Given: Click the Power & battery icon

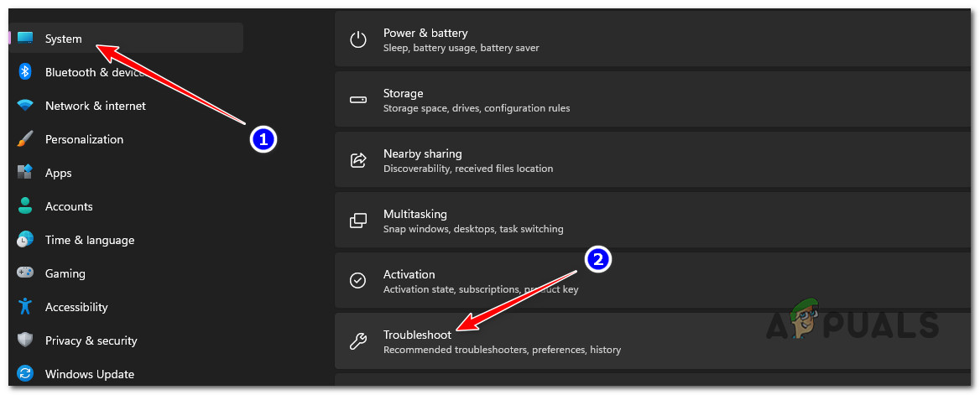Looking at the screenshot, I should [358, 39].
